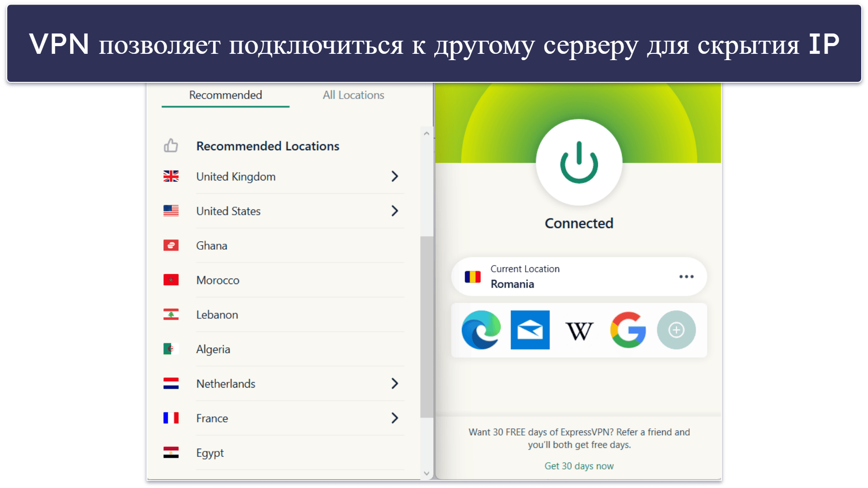Select United Kingdom from the list
868x488 pixels.
click(284, 176)
